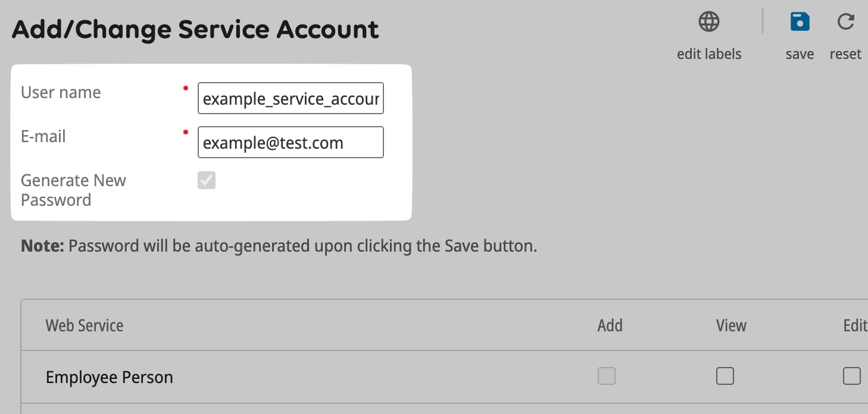Click the Web Service column header
Image resolution: width=868 pixels, height=414 pixels.
[x=85, y=325]
